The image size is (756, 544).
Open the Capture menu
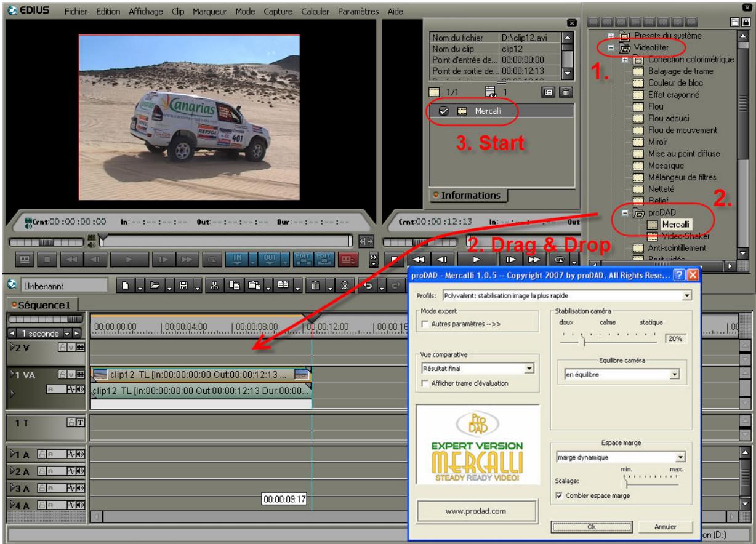click(279, 12)
